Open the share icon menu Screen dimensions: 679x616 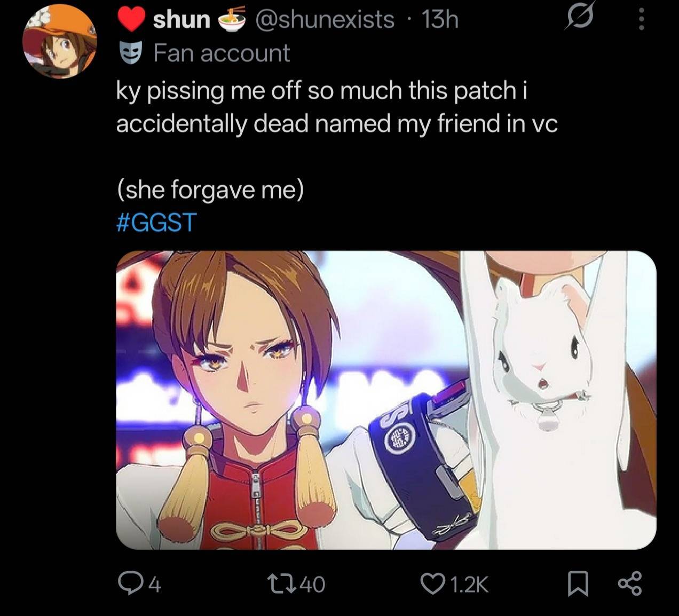629,583
